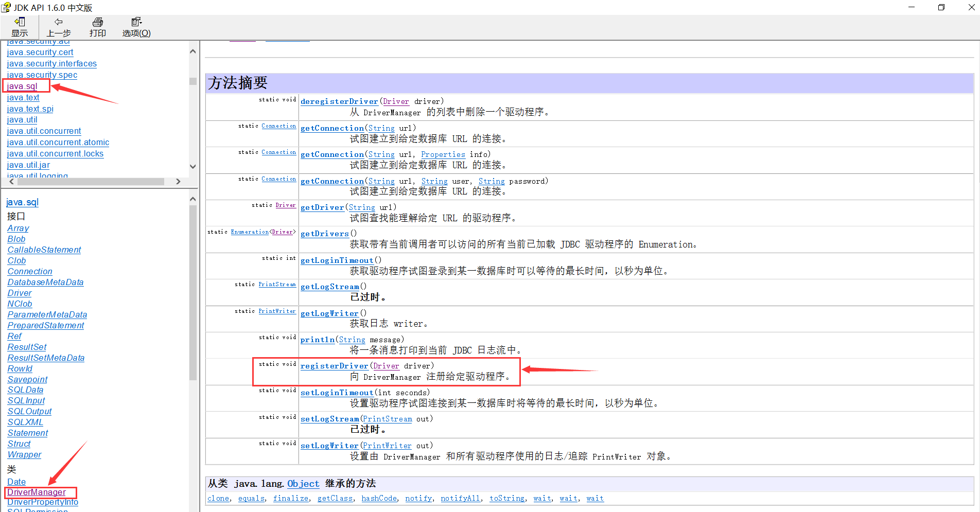
Task: Click the Object inherited class link
Action: 303,484
